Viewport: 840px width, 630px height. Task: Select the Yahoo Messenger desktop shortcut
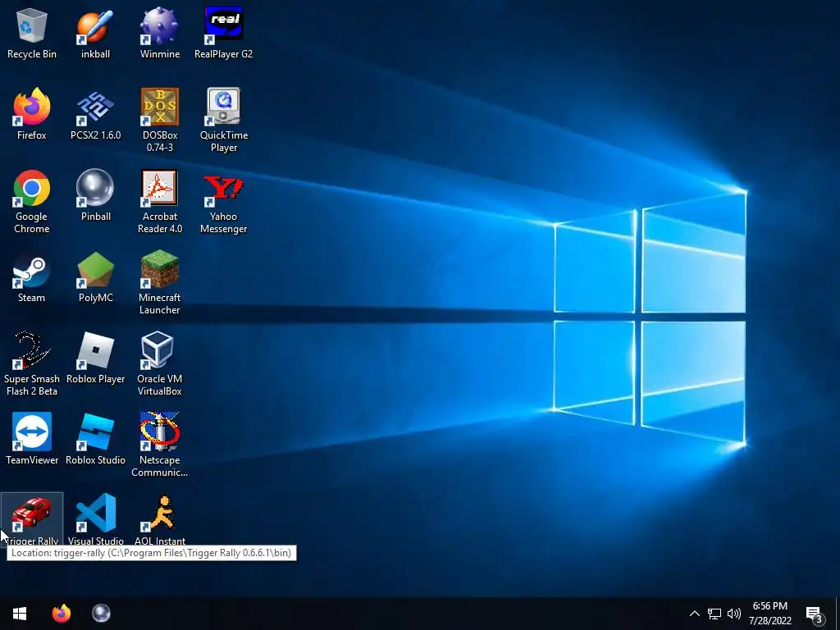click(223, 202)
